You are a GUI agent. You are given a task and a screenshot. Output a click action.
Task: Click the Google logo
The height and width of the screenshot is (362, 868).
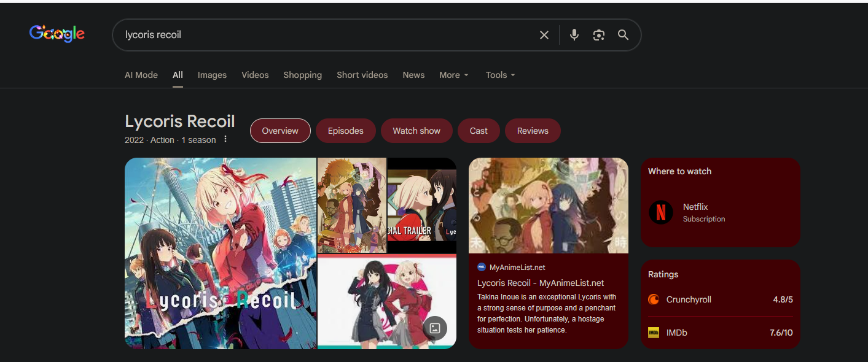point(57,34)
